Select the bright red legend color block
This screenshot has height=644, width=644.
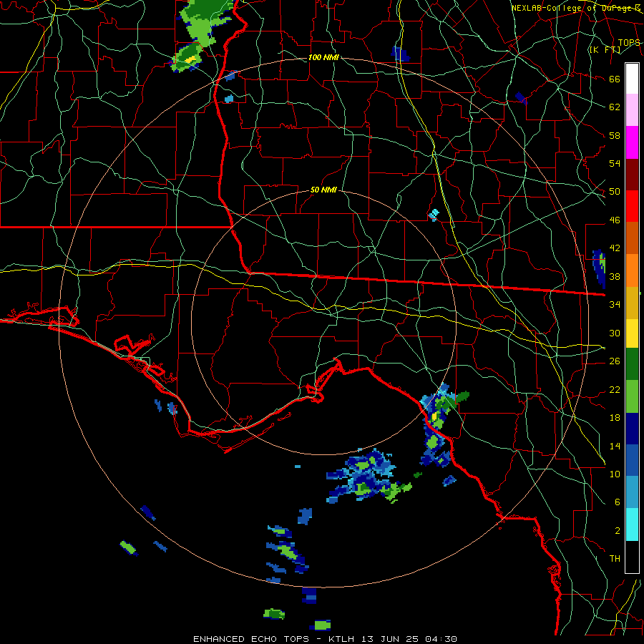pyautogui.click(x=632, y=206)
